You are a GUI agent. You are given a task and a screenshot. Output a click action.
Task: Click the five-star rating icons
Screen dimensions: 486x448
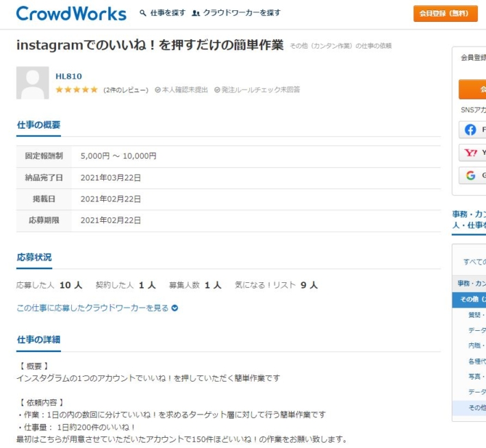tap(77, 90)
